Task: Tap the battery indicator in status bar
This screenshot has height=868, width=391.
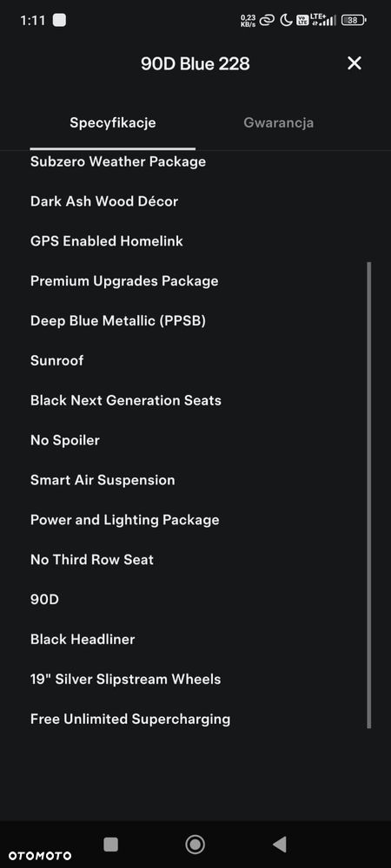Action: pos(354,21)
